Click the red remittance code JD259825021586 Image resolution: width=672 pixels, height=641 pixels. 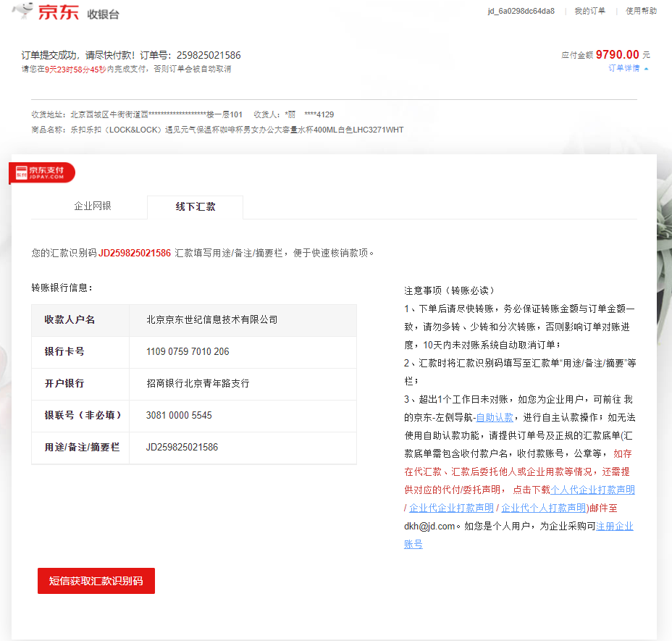click(x=135, y=254)
